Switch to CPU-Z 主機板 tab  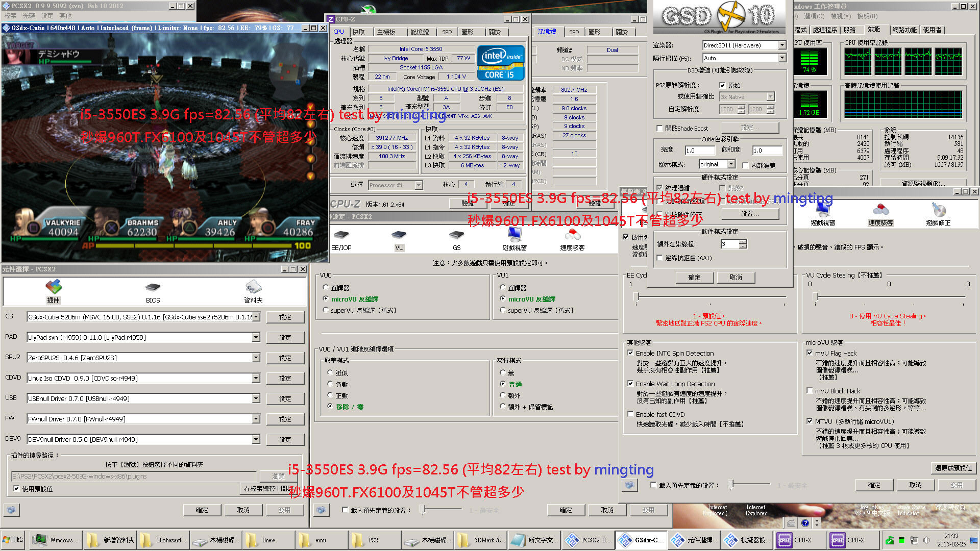[386, 32]
